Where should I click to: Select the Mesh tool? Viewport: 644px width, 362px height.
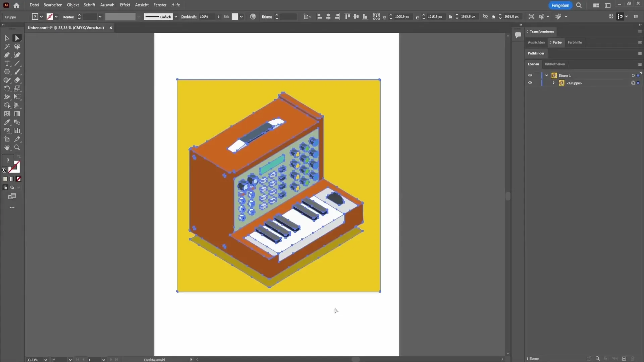click(x=7, y=114)
